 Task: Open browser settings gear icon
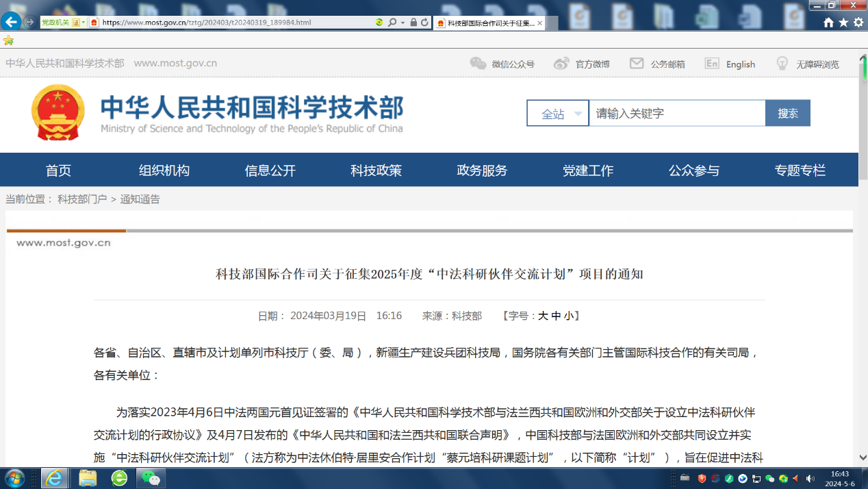858,23
